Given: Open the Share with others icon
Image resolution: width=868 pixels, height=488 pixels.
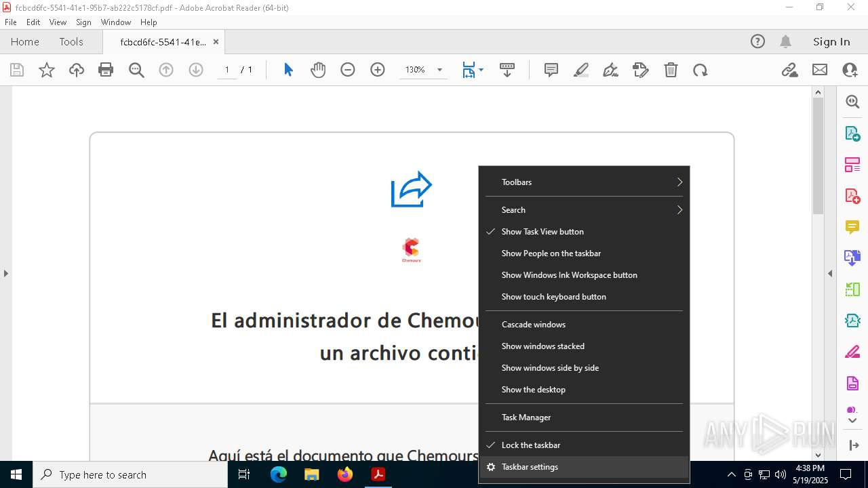Looking at the screenshot, I should coord(850,70).
